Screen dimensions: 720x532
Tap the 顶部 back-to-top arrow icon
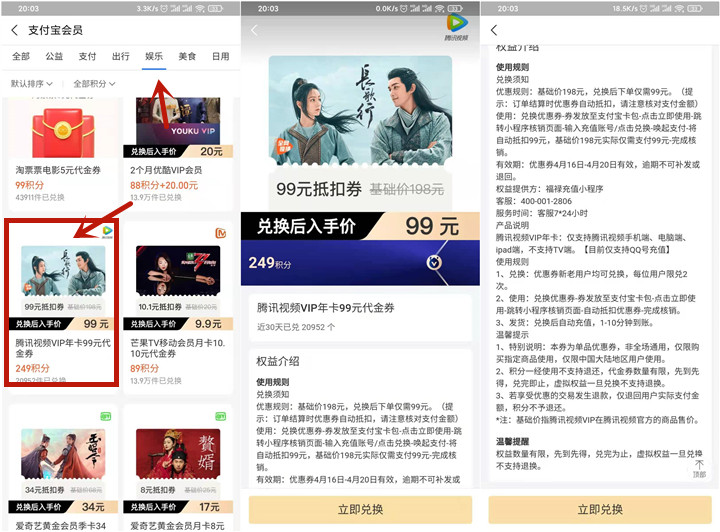[699, 469]
